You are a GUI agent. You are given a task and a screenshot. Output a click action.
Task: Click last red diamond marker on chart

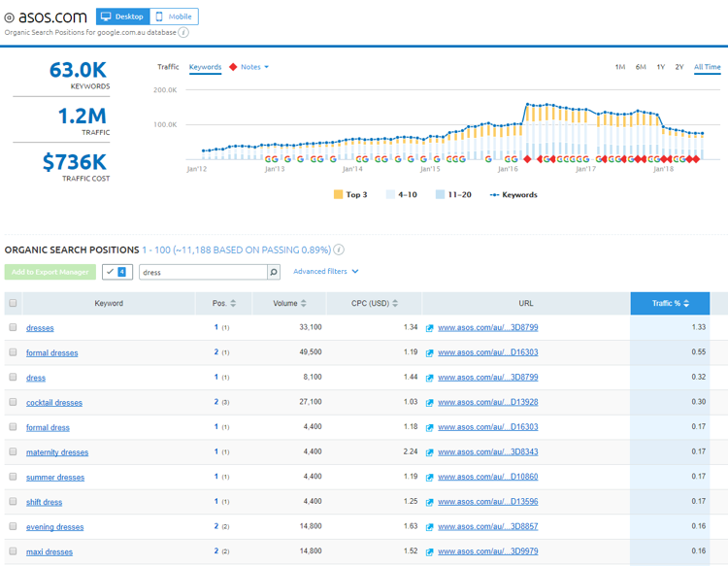point(696,159)
